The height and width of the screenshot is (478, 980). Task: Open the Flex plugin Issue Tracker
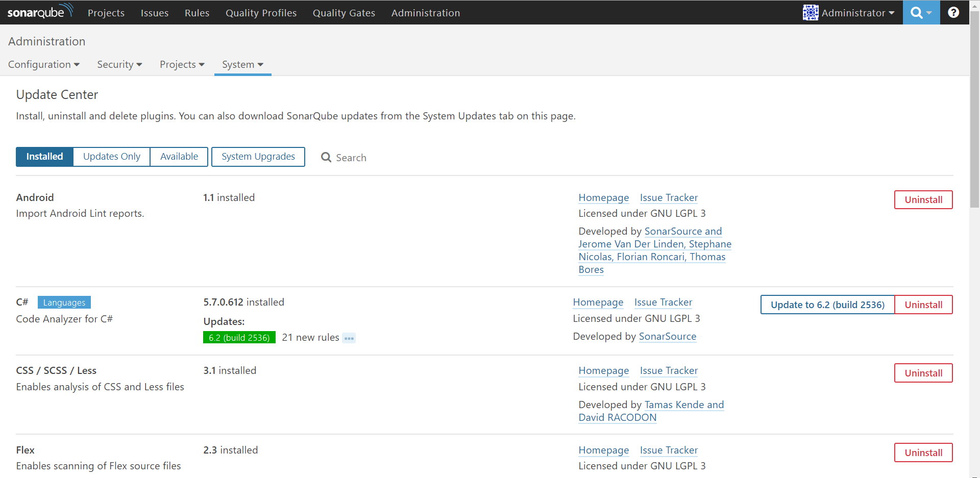(669, 450)
